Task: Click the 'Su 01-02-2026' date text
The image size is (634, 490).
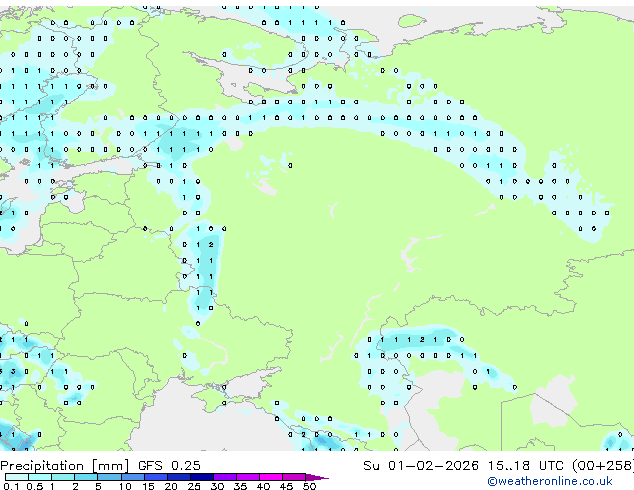Action: [x=421, y=465]
